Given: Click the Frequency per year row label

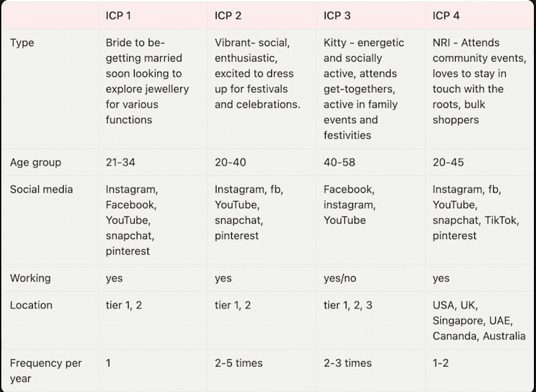Looking at the screenshot, I should (x=46, y=371).
